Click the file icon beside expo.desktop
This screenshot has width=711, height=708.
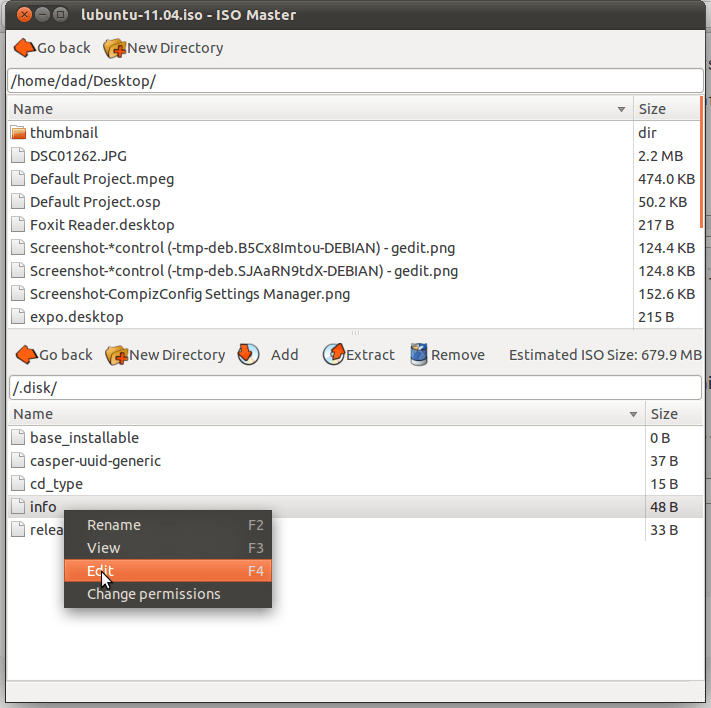pyautogui.click(x=18, y=317)
